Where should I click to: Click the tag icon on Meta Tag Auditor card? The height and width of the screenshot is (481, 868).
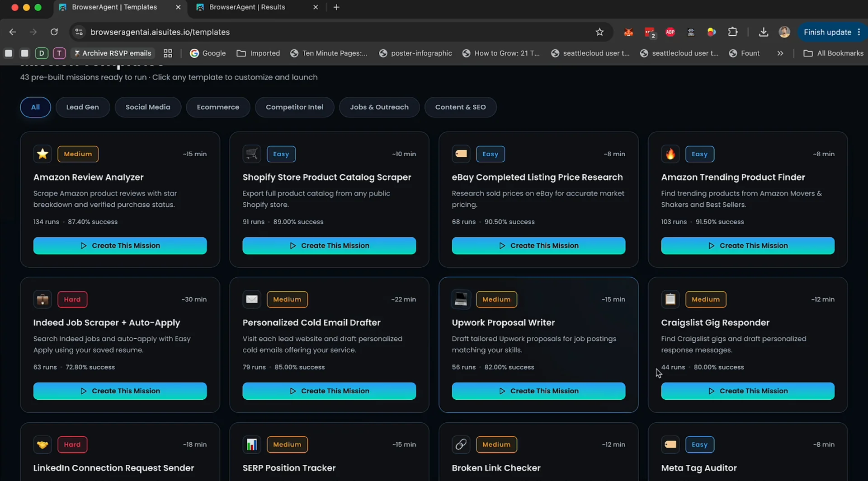coord(670,445)
